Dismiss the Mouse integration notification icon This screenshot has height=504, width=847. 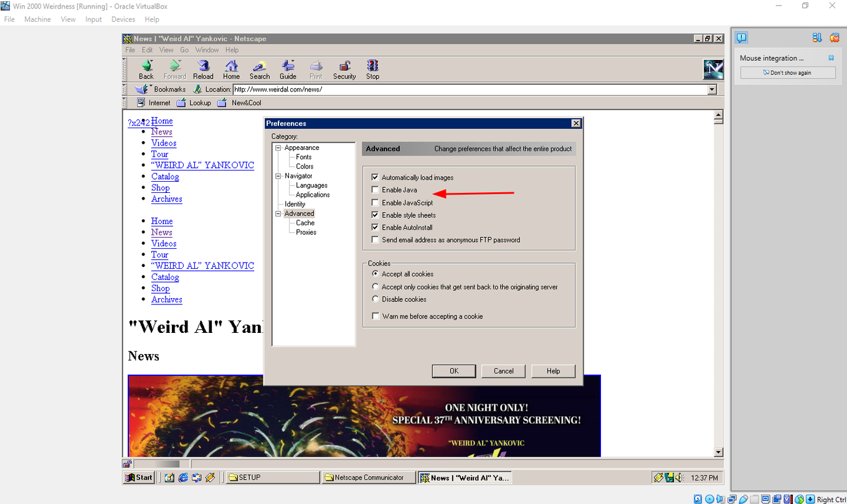831,58
